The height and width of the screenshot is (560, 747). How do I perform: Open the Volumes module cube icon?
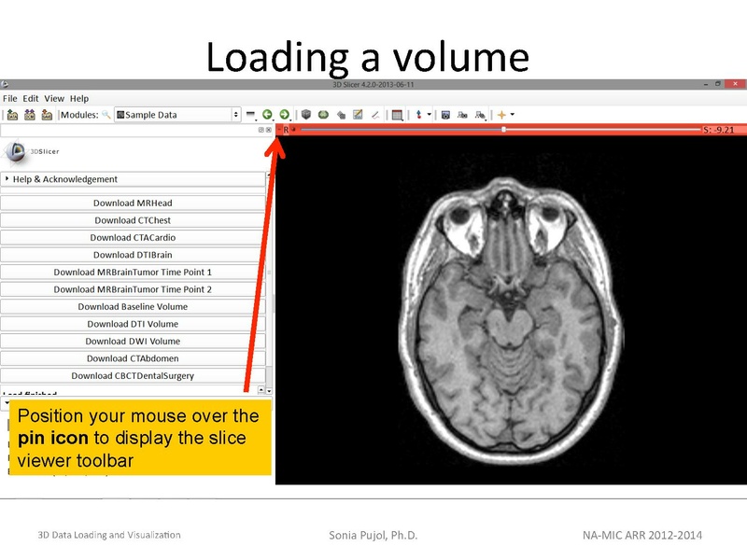coord(306,114)
